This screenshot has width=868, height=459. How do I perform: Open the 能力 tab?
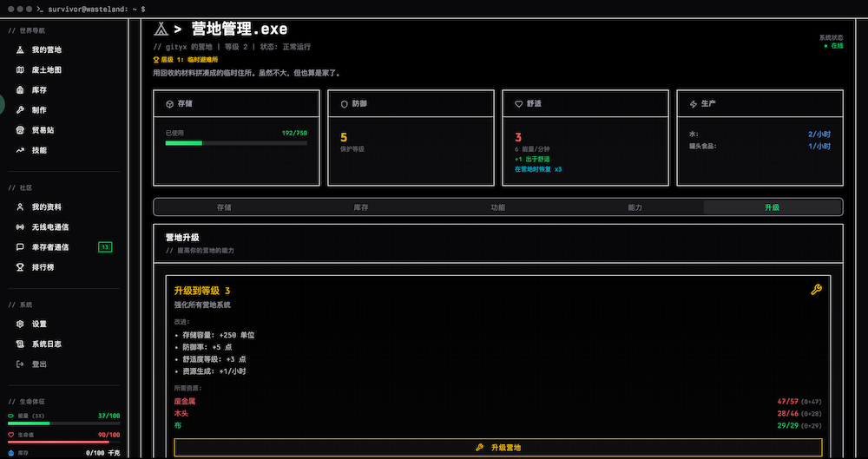[x=635, y=208]
